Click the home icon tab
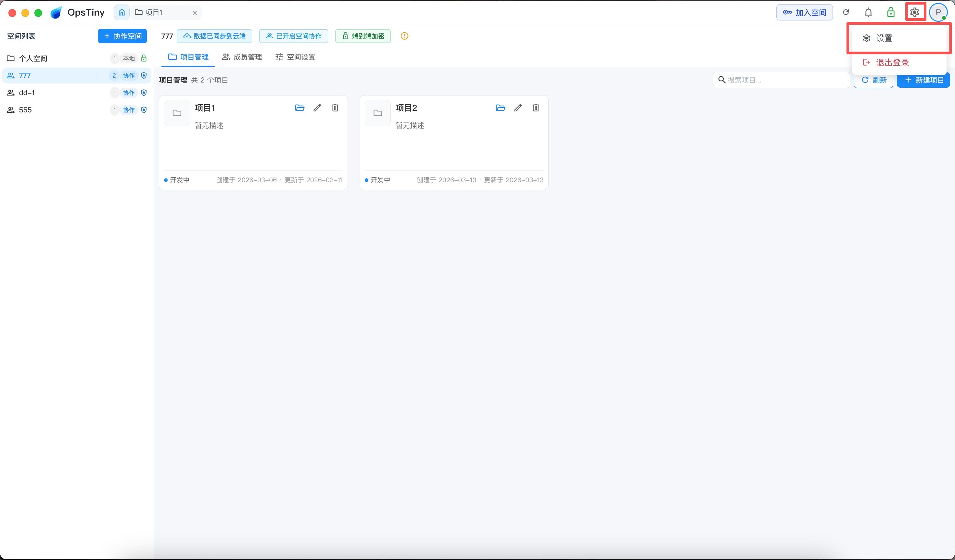Viewport: 955px width, 560px height. click(121, 12)
